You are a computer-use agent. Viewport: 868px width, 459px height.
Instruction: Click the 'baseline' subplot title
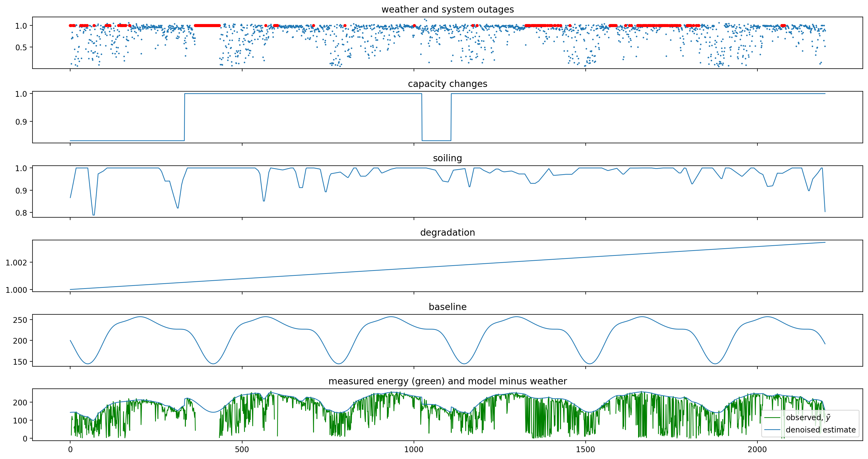[x=447, y=307]
